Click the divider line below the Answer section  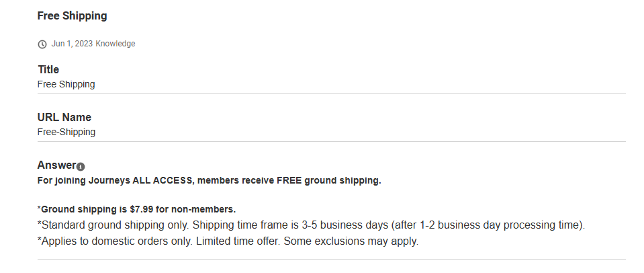[331, 259]
